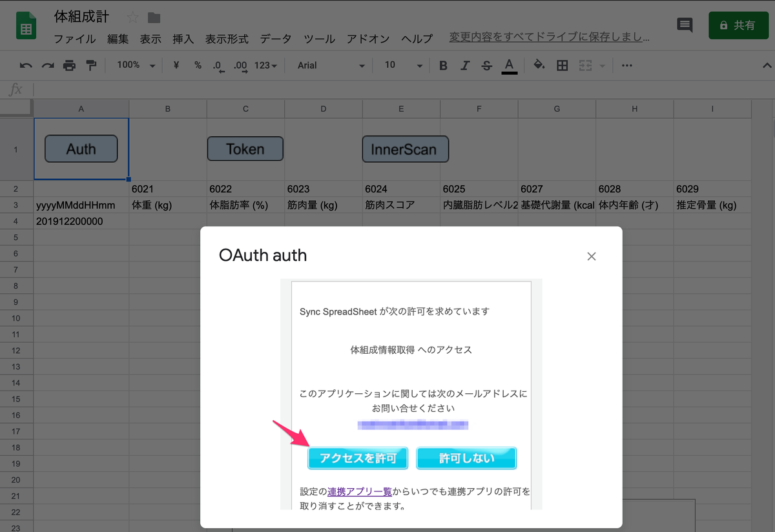
Task: Select column G header
Action: [557, 109]
